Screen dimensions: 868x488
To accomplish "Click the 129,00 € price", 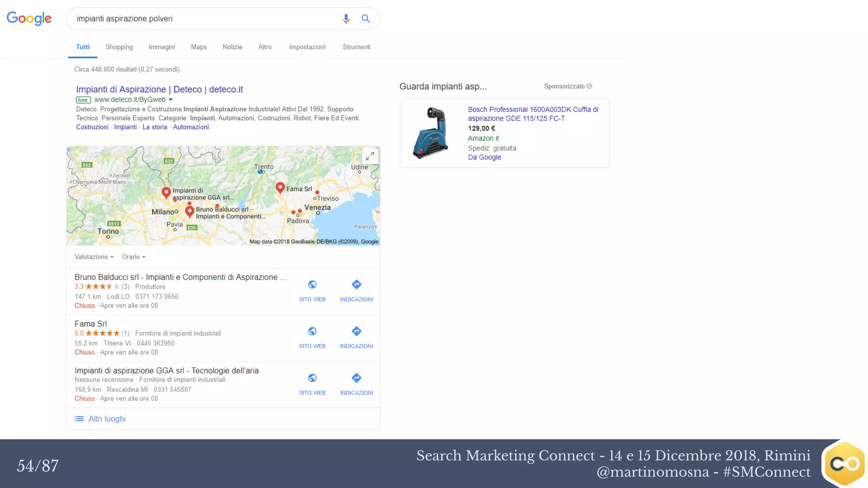I will coord(481,128).
